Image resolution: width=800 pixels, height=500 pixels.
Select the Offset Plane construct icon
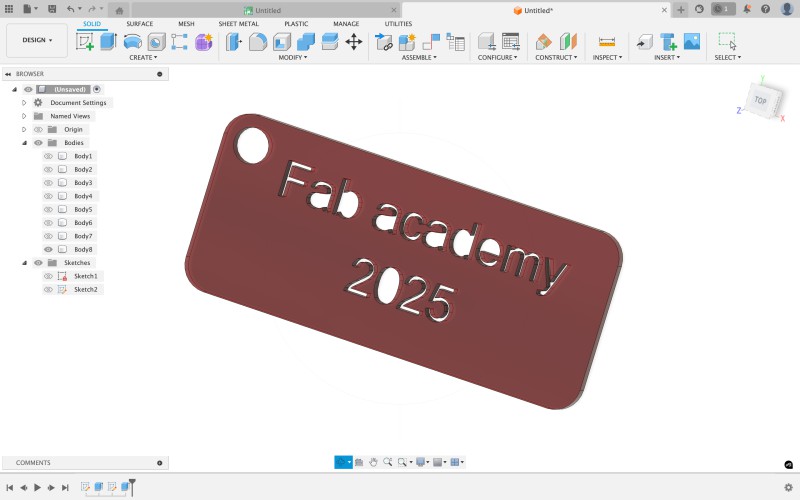pos(544,42)
